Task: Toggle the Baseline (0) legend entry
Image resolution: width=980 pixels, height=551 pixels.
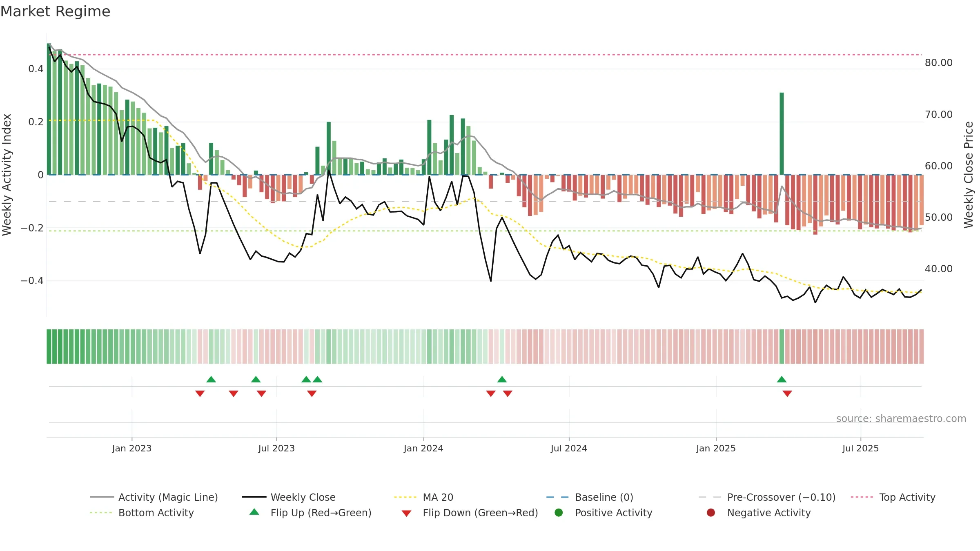Action: (590, 497)
